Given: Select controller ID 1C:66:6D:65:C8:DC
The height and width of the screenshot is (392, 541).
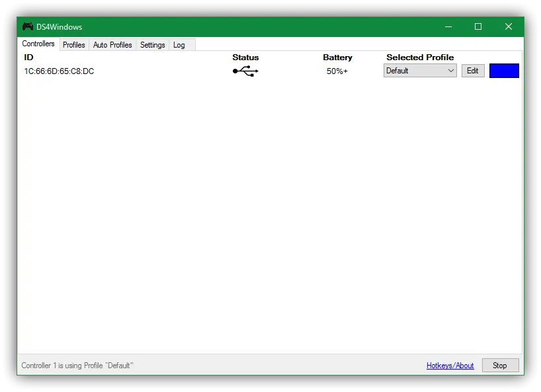Looking at the screenshot, I should click(59, 71).
